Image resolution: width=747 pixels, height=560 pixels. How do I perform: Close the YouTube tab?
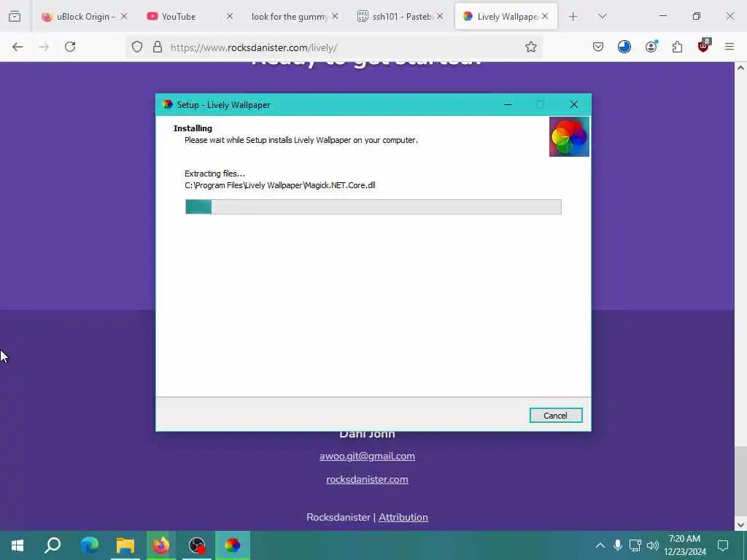tap(230, 16)
